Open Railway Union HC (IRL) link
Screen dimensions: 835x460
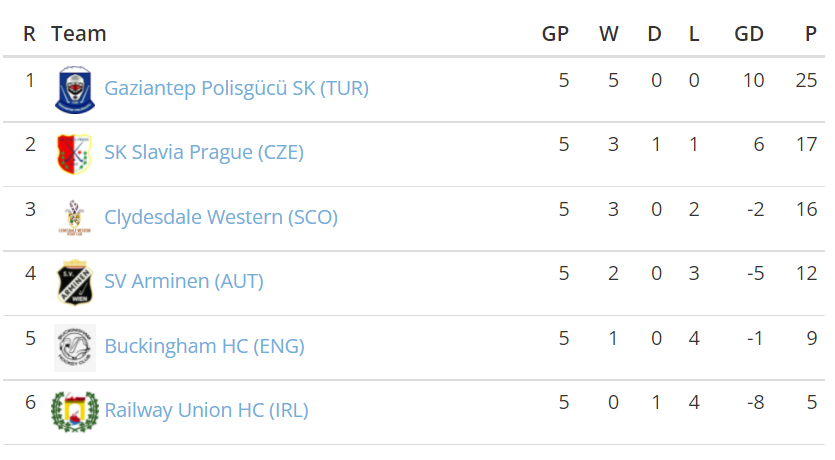point(206,410)
